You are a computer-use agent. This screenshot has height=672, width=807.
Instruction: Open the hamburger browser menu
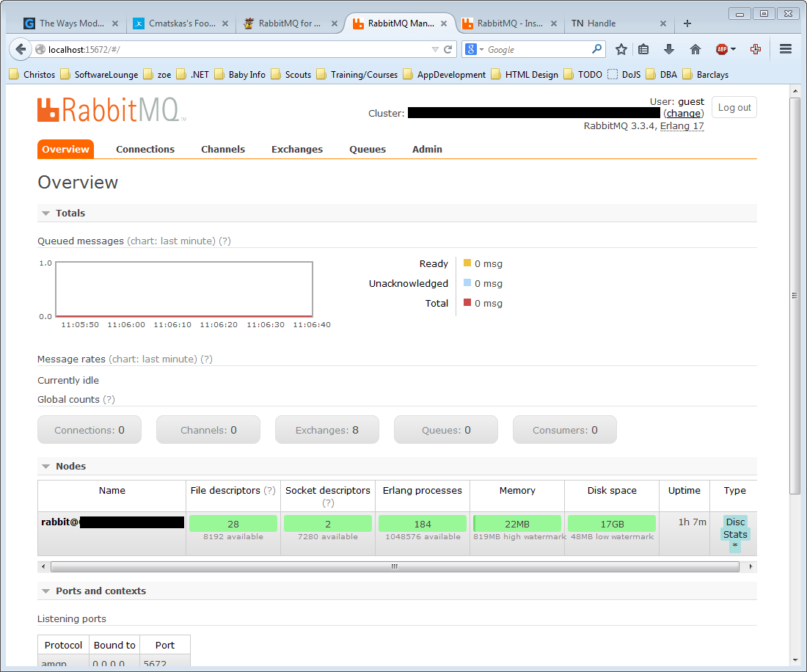(786, 49)
